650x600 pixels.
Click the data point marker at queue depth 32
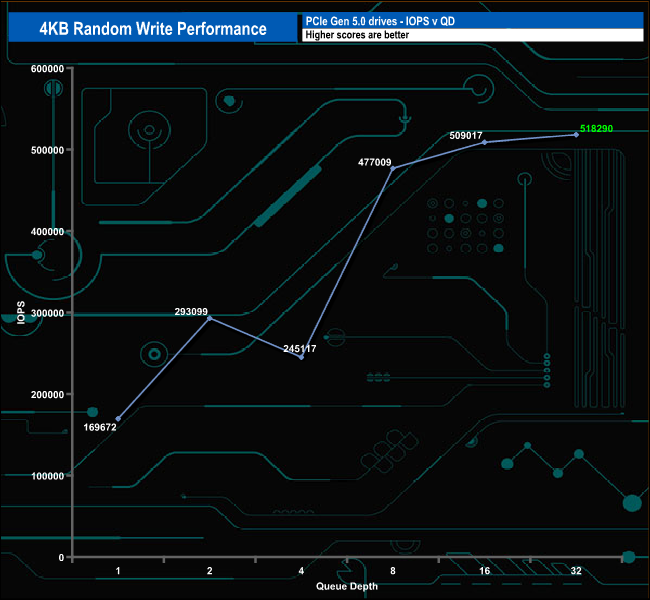[x=576, y=135]
